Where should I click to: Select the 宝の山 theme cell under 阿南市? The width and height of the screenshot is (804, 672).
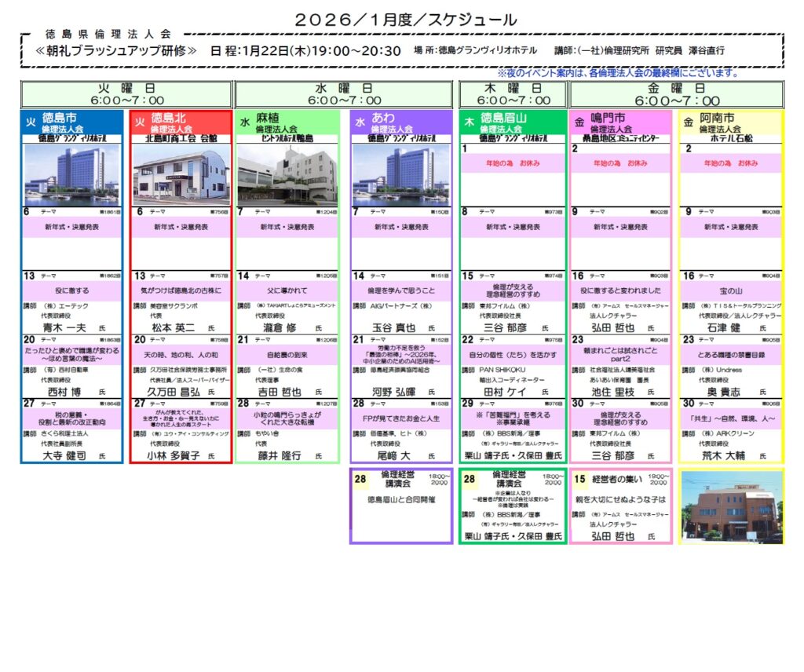[x=731, y=290]
